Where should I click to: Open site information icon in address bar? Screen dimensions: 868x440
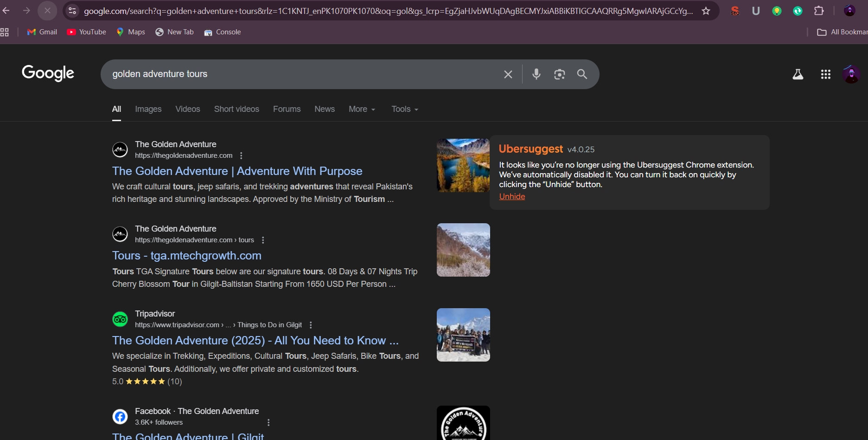pyautogui.click(x=72, y=11)
